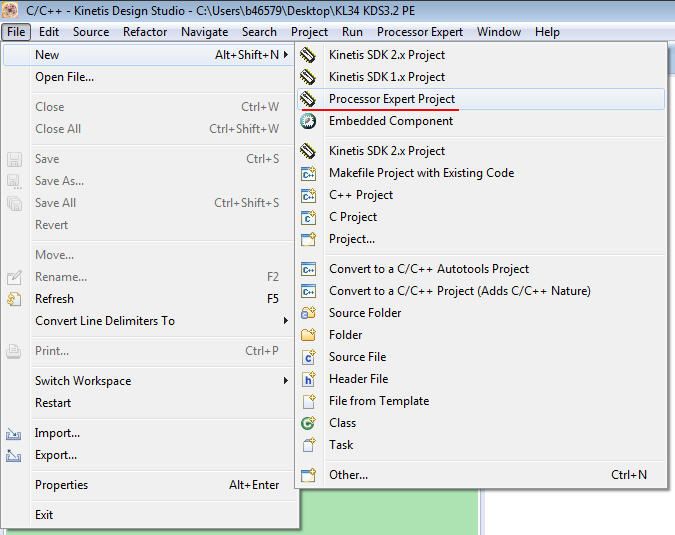Choose Properties in File menu
The height and width of the screenshot is (535, 675).
pos(62,485)
